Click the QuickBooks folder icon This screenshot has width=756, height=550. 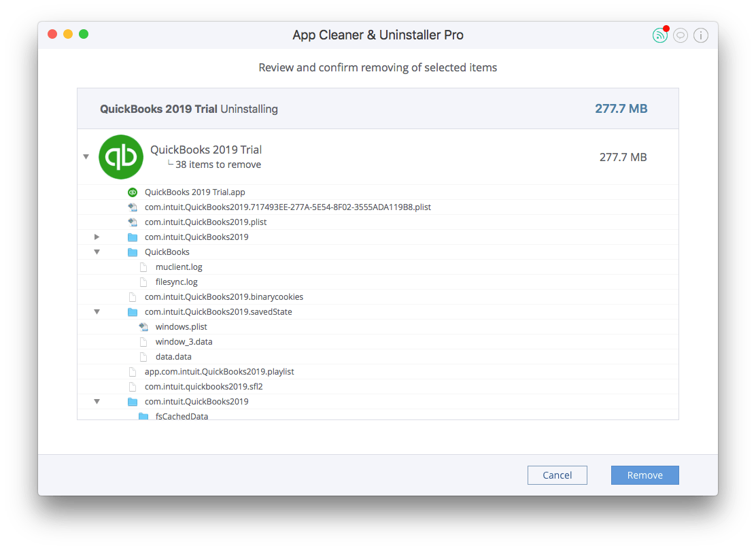pyautogui.click(x=133, y=252)
